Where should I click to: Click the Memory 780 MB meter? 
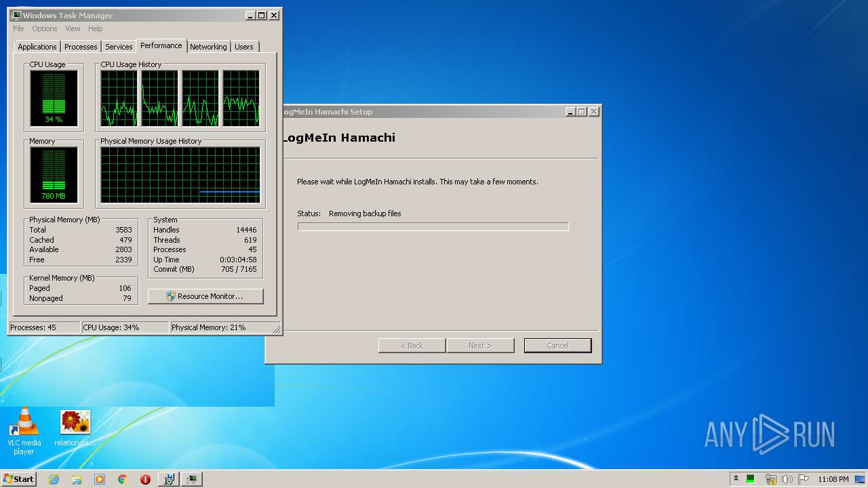pyautogui.click(x=54, y=175)
